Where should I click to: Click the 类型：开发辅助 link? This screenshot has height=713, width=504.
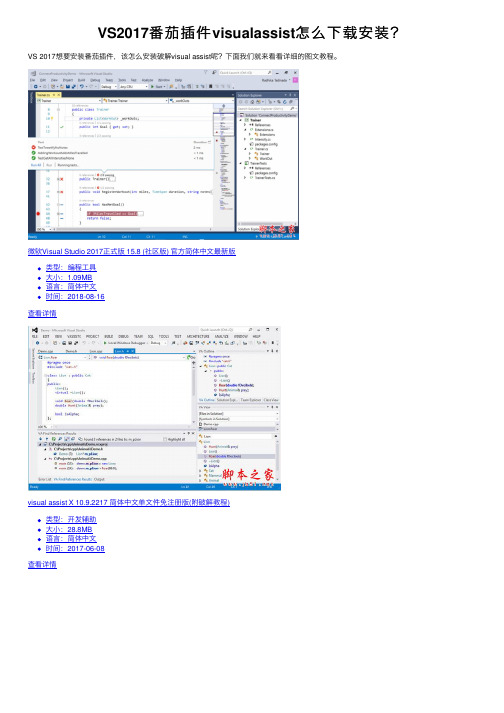tap(71, 519)
